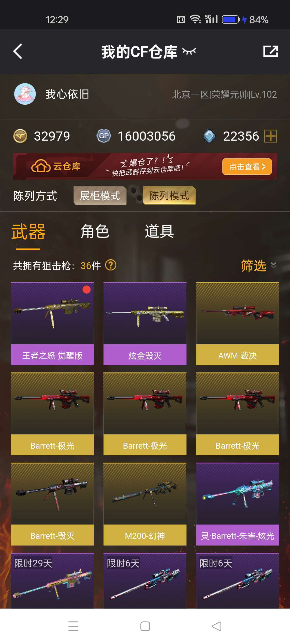Tap the blue diamond currency icon
This screenshot has height=644, width=290.
point(209,136)
